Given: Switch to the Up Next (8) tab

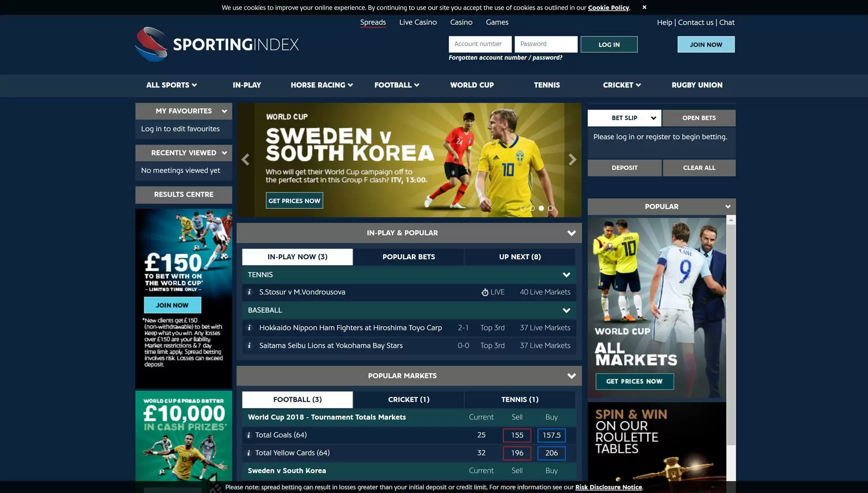Looking at the screenshot, I should click(520, 257).
